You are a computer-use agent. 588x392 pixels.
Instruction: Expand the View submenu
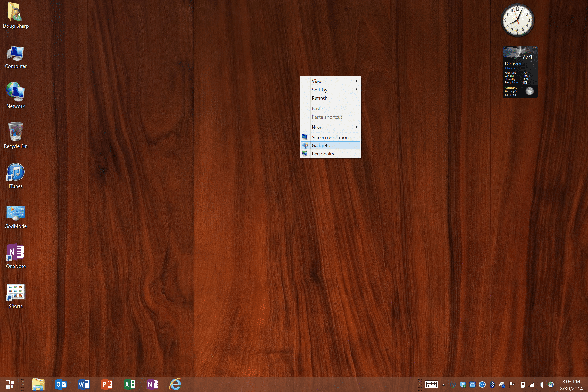click(x=330, y=81)
